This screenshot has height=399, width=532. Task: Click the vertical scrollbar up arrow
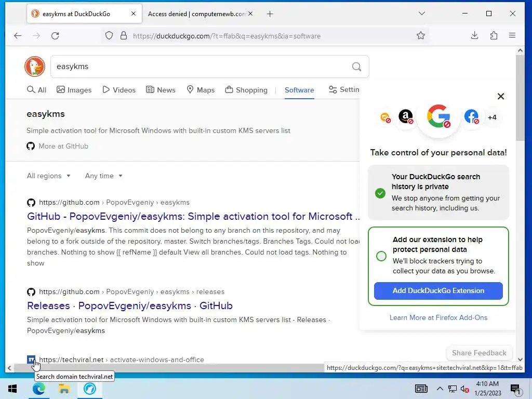tap(520, 50)
